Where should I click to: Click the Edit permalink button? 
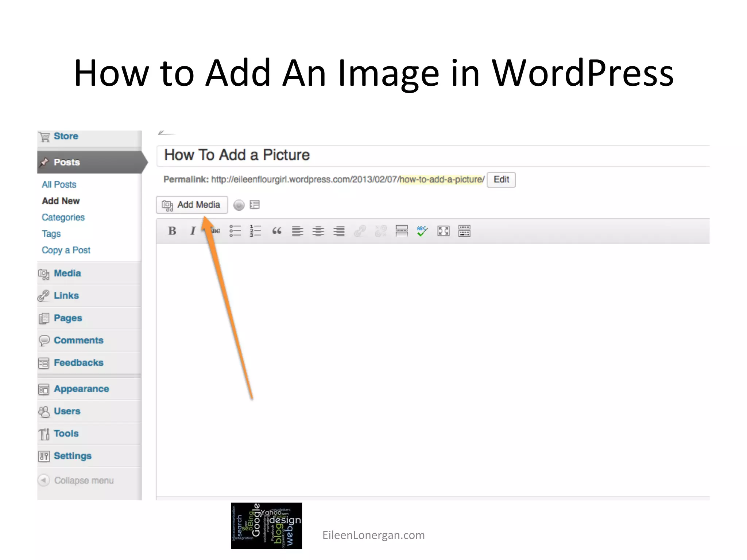click(x=501, y=180)
